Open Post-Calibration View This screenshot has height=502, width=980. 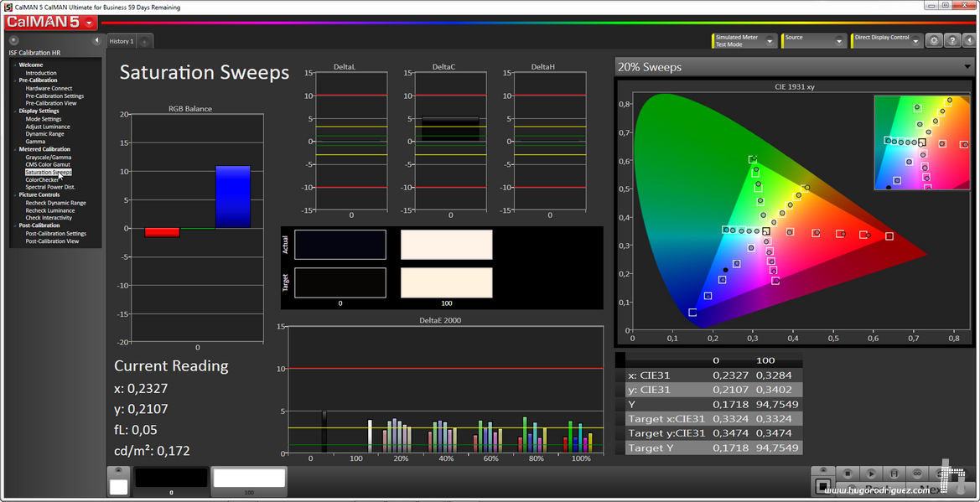pyautogui.click(x=52, y=241)
